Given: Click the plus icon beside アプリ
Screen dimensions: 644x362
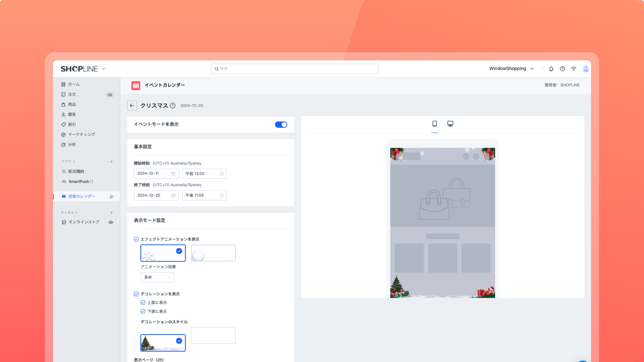Looking at the screenshot, I should [x=111, y=162].
